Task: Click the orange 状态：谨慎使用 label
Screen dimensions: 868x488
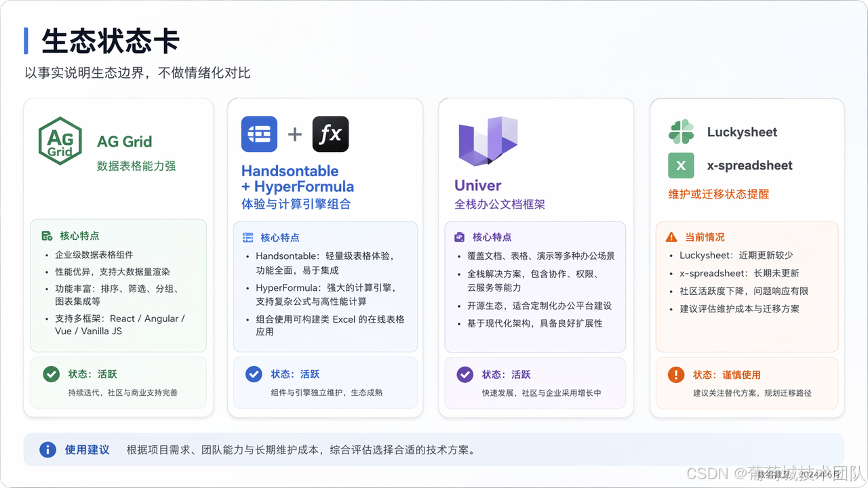Action: coord(726,375)
